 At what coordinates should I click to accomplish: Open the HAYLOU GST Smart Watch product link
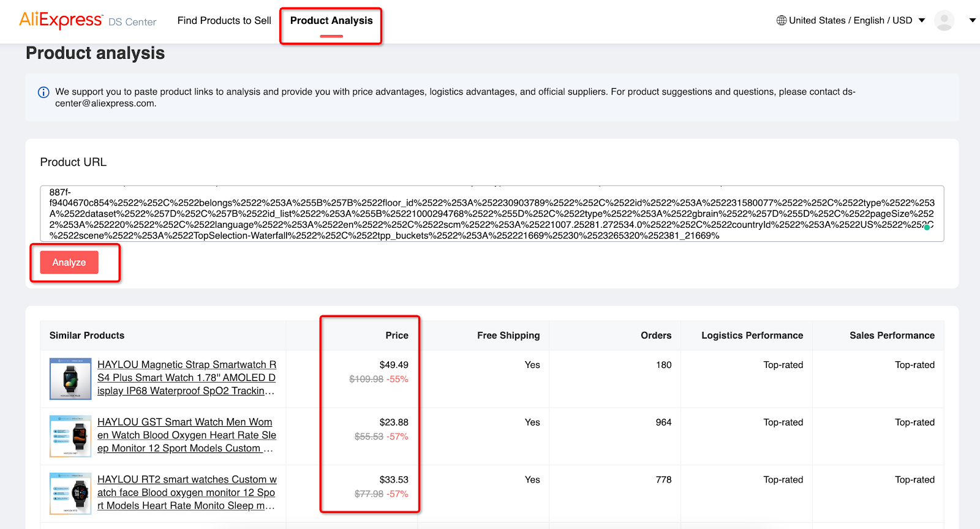[x=187, y=435]
